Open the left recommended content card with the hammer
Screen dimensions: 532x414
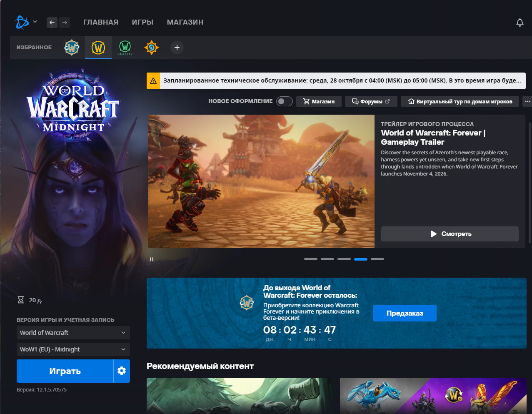click(240, 396)
